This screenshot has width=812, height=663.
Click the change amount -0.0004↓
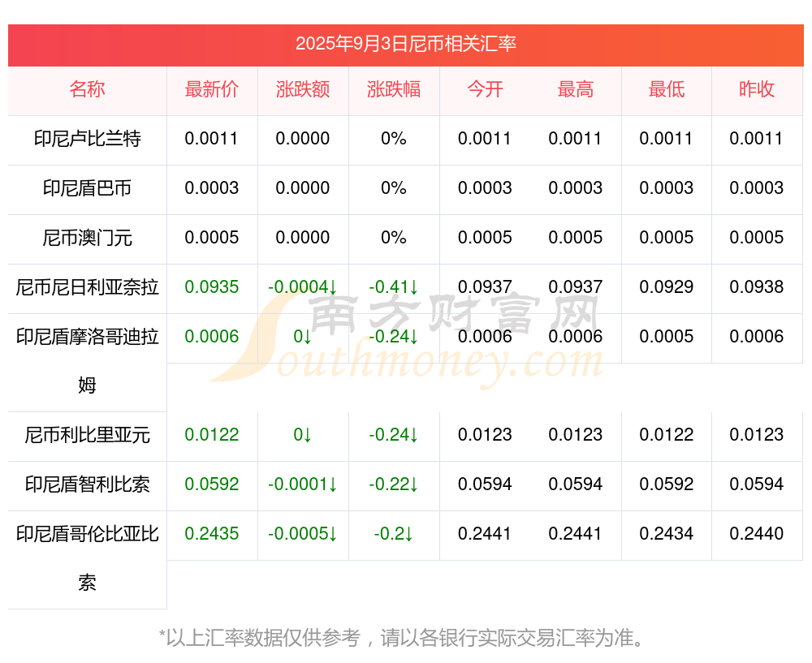303,286
